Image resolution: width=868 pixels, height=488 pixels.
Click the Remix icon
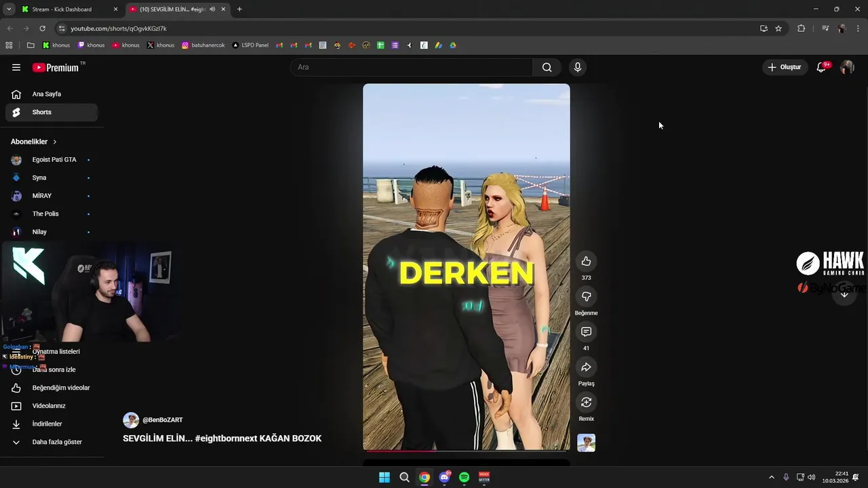click(x=586, y=403)
